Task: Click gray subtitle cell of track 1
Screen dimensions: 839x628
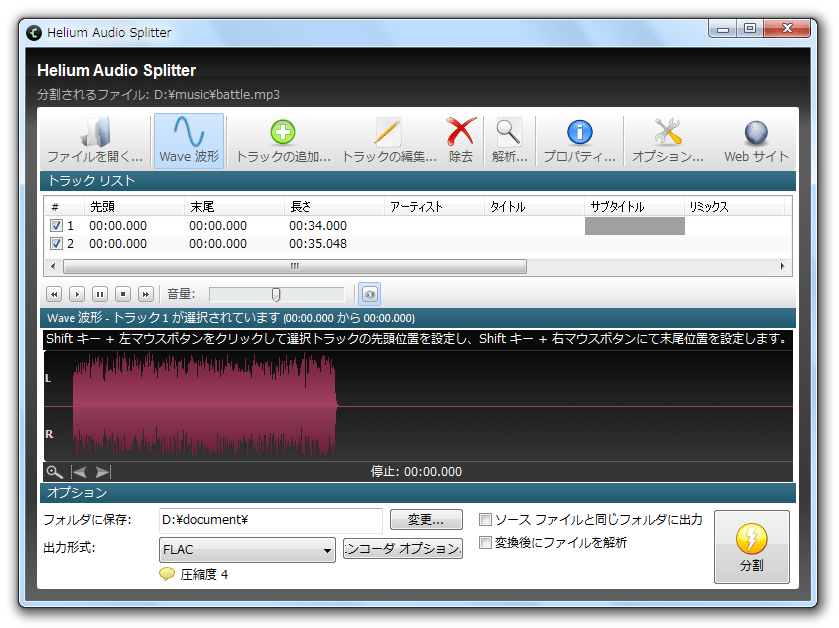Action: 635,226
